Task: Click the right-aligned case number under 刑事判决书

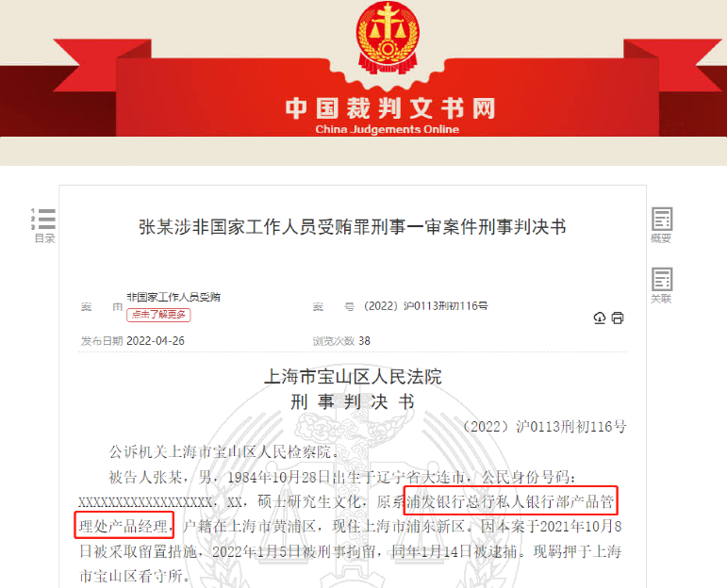Action: point(544,426)
